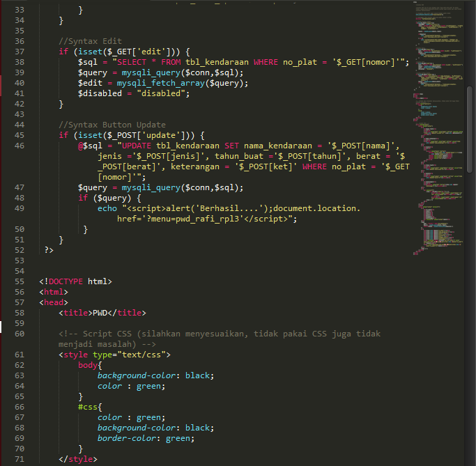Click 'mysqli_query' on line 47

click(151, 188)
